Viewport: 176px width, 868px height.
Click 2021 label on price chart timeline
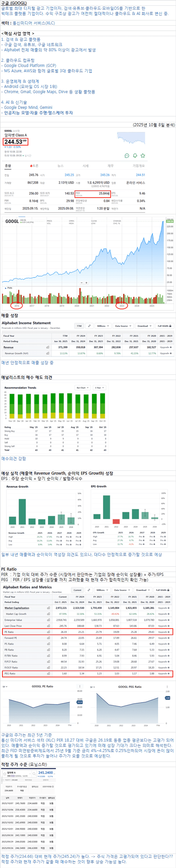(x=92, y=306)
